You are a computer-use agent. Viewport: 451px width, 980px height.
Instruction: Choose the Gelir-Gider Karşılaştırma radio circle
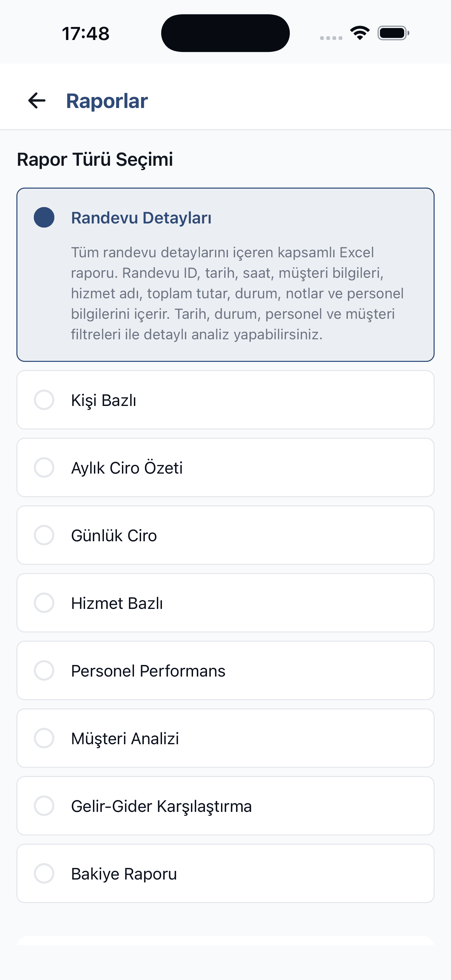point(44,806)
